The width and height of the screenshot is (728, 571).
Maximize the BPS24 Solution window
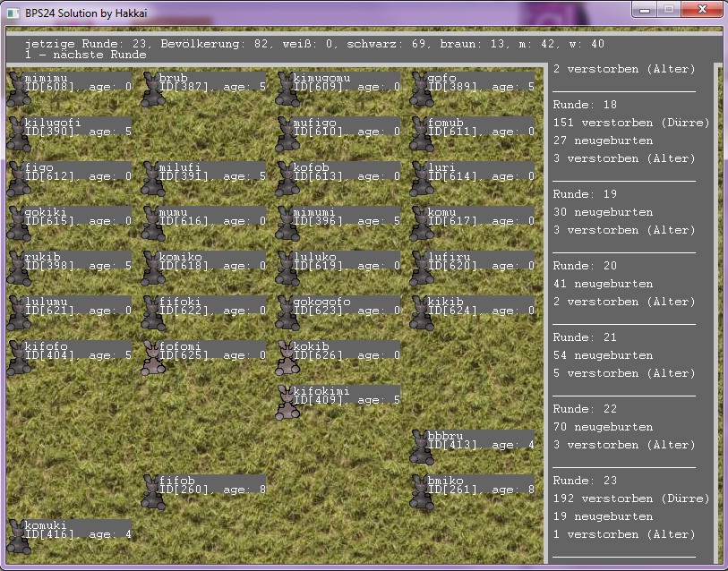click(x=667, y=9)
